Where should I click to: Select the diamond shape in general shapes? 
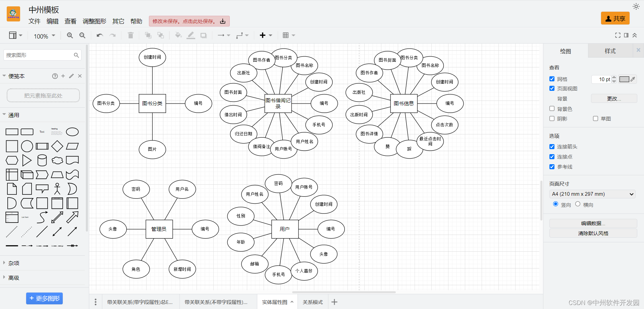coord(57,146)
